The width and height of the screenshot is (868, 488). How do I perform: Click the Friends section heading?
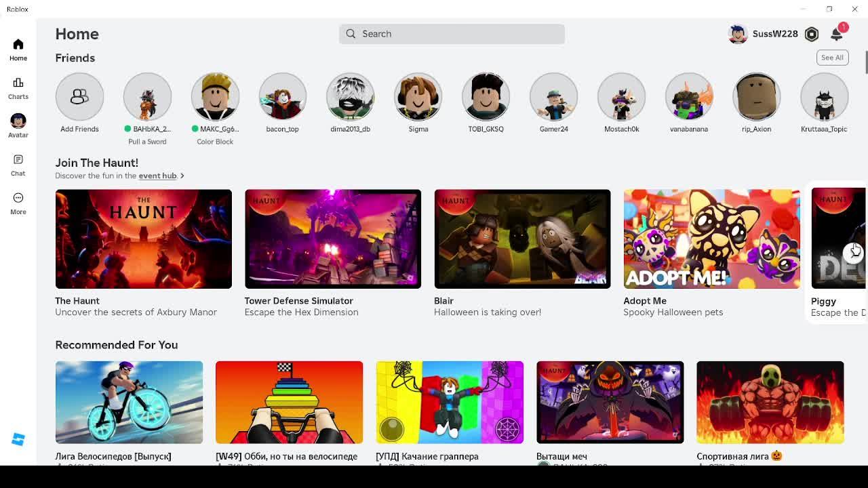click(x=75, y=58)
